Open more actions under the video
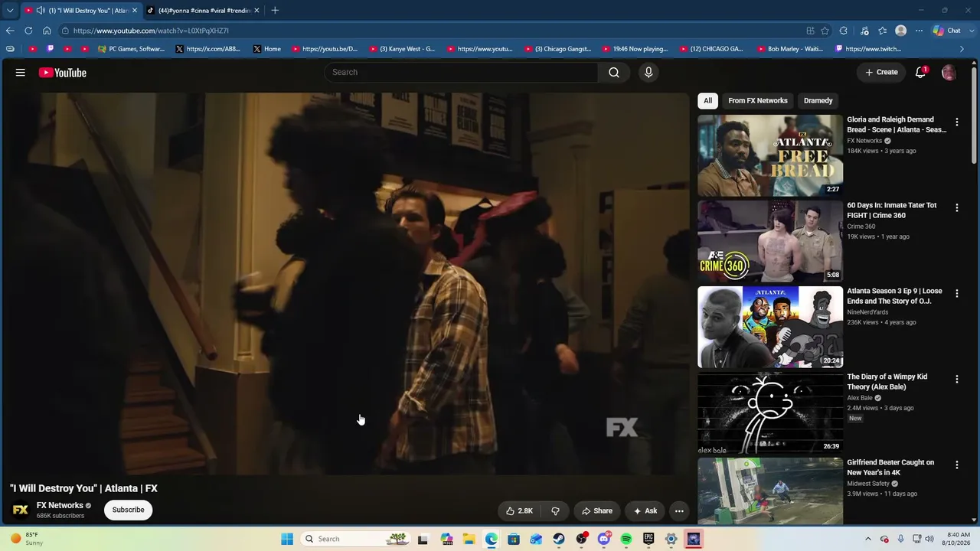This screenshot has height=551, width=980. (x=679, y=510)
